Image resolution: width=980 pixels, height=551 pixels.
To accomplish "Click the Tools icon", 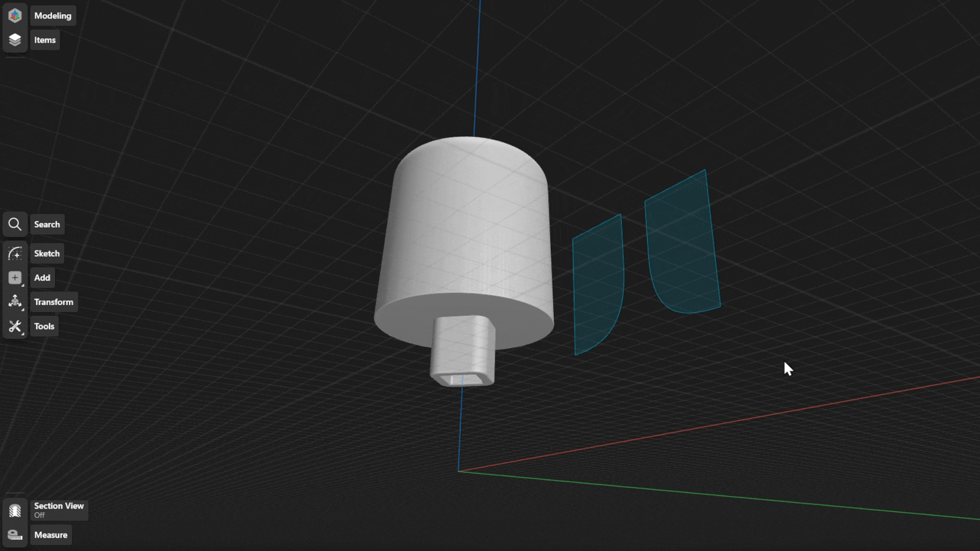I will pos(15,325).
